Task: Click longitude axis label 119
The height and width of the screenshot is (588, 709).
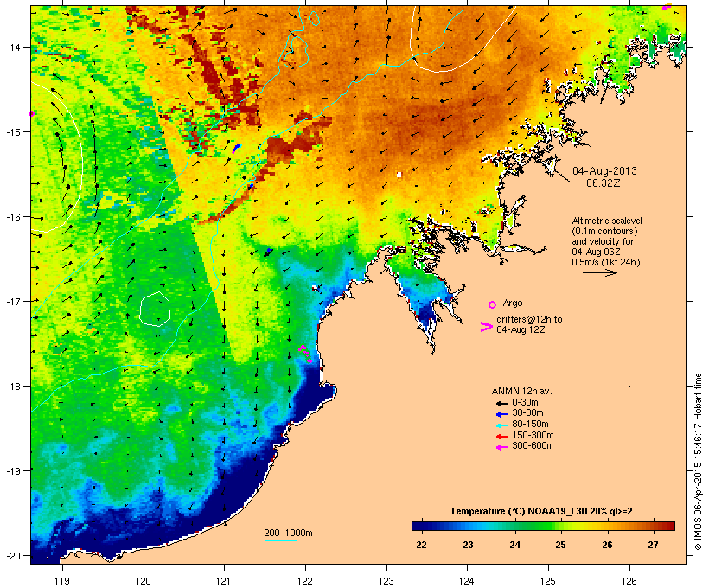Action: pos(62,581)
